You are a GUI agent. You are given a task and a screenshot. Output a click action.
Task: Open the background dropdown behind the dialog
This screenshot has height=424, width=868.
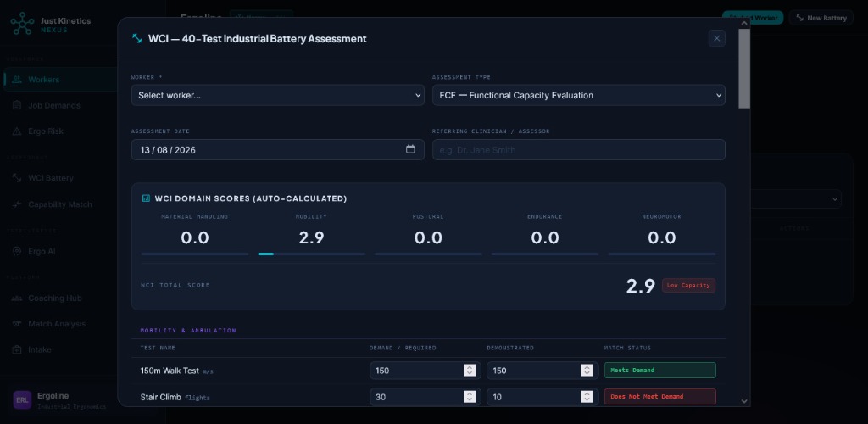pyautogui.click(x=796, y=199)
